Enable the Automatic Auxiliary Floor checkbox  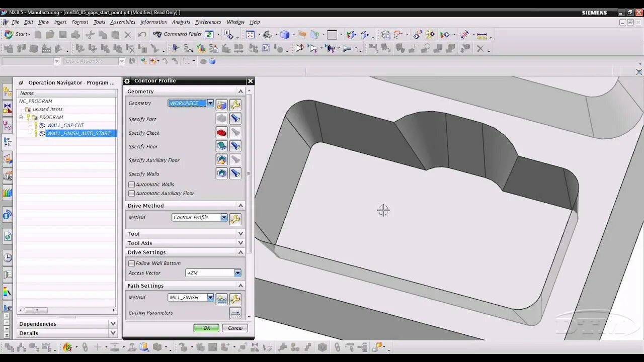point(132,193)
